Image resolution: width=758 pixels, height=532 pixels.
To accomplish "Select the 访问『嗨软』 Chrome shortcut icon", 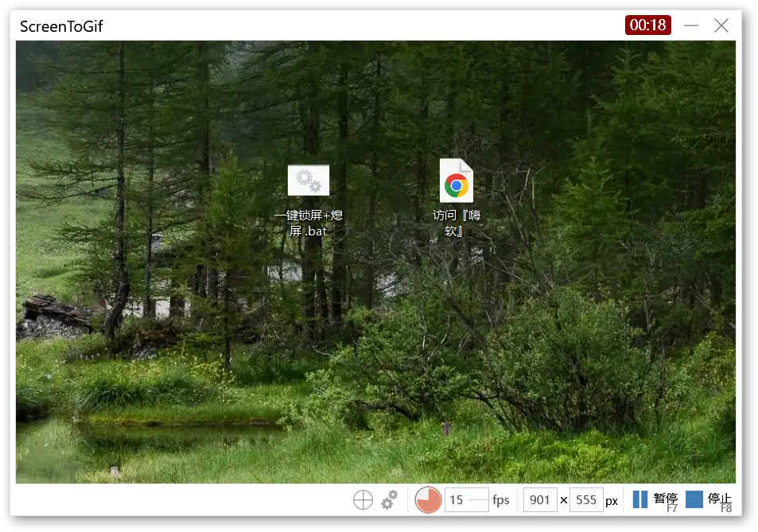I will click(x=457, y=181).
